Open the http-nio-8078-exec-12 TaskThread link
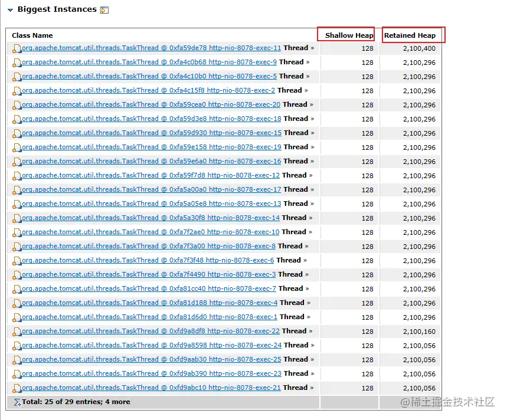507x420 pixels. [x=151, y=175]
